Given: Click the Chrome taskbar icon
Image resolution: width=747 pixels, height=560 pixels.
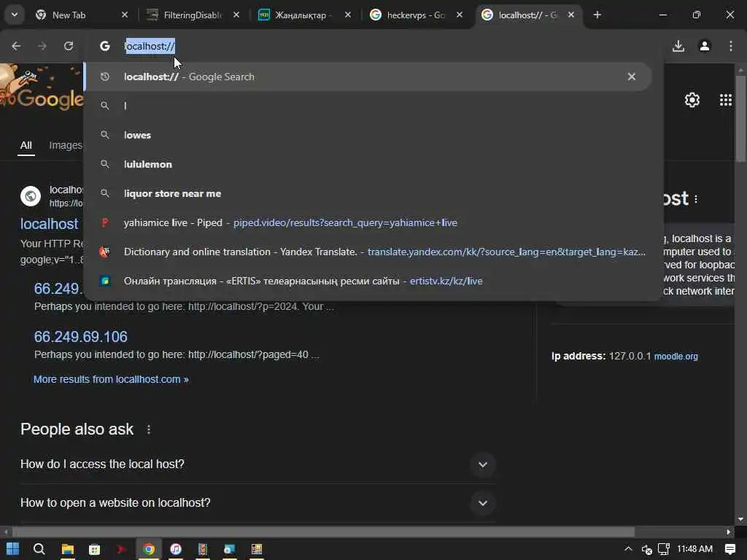Looking at the screenshot, I should click(x=149, y=549).
